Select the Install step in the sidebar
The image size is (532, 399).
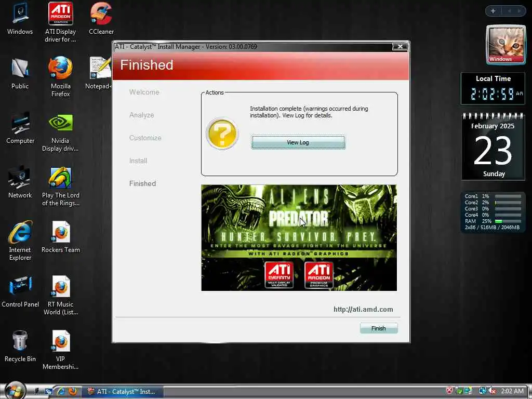(x=138, y=161)
